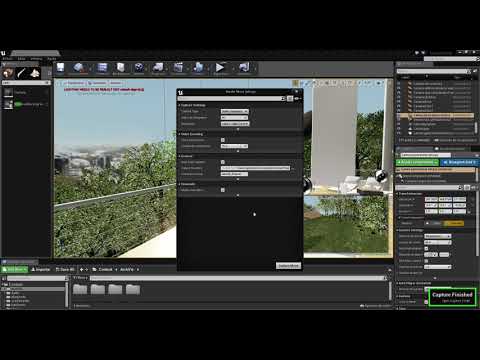Click the eye icon in Render Movie Settings
The width and height of the screenshot is (480, 360).
pos(297,98)
